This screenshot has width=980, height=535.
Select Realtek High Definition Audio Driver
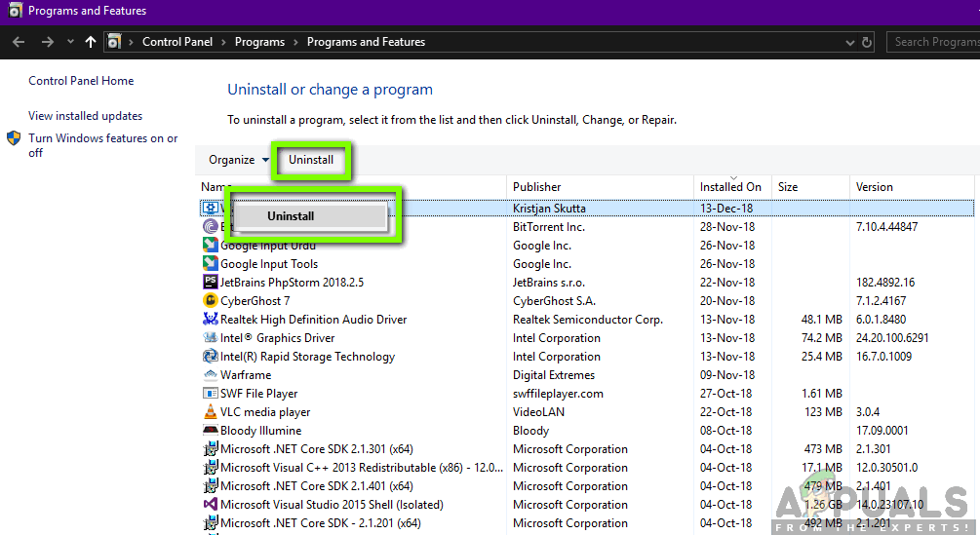[313, 320]
